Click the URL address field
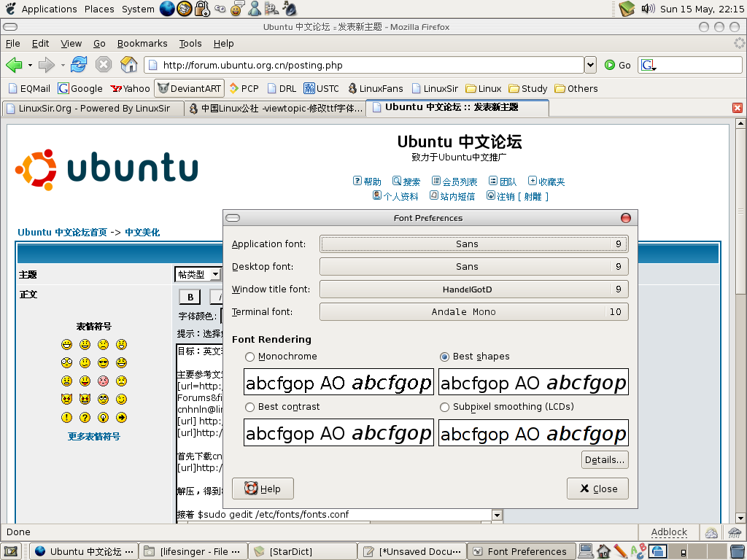Image resolution: width=747 pixels, height=560 pixels. click(365, 65)
